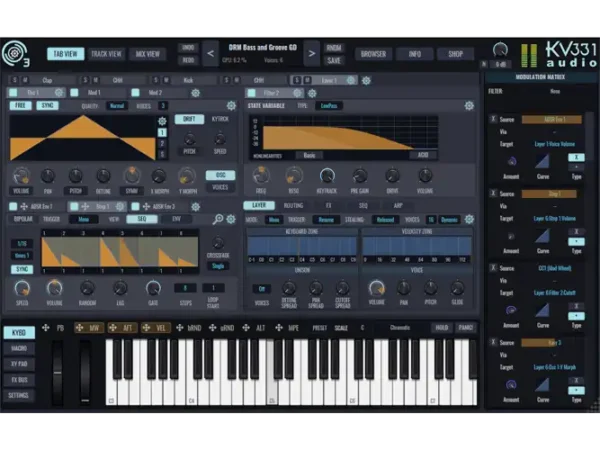
Task: Open layer mode row settings gear
Action: pyautogui.click(x=469, y=219)
